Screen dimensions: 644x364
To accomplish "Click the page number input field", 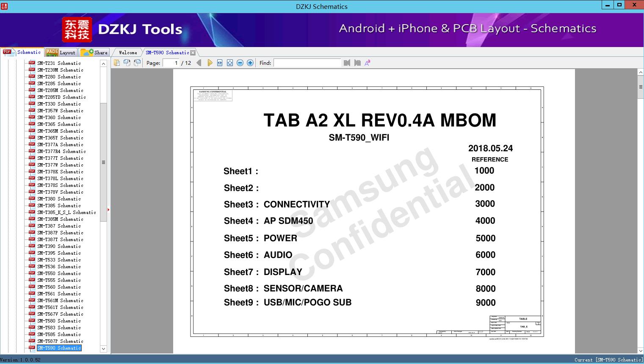I will click(x=171, y=63).
